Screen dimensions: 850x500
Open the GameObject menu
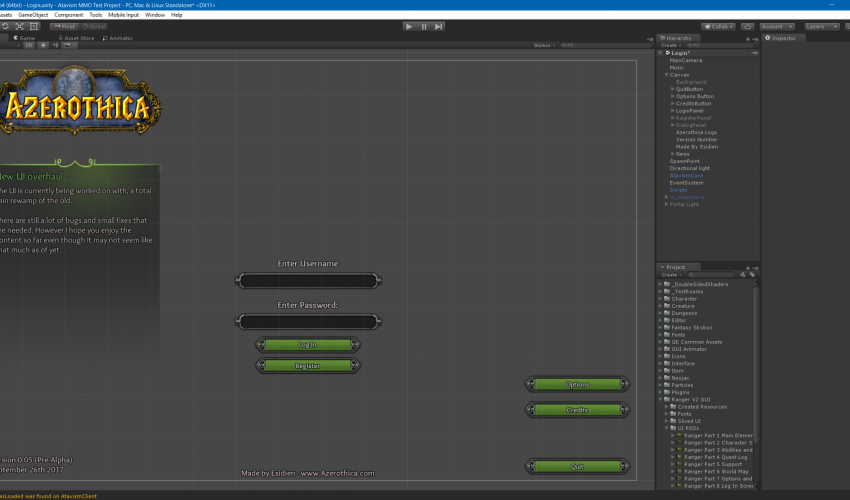tap(33, 15)
